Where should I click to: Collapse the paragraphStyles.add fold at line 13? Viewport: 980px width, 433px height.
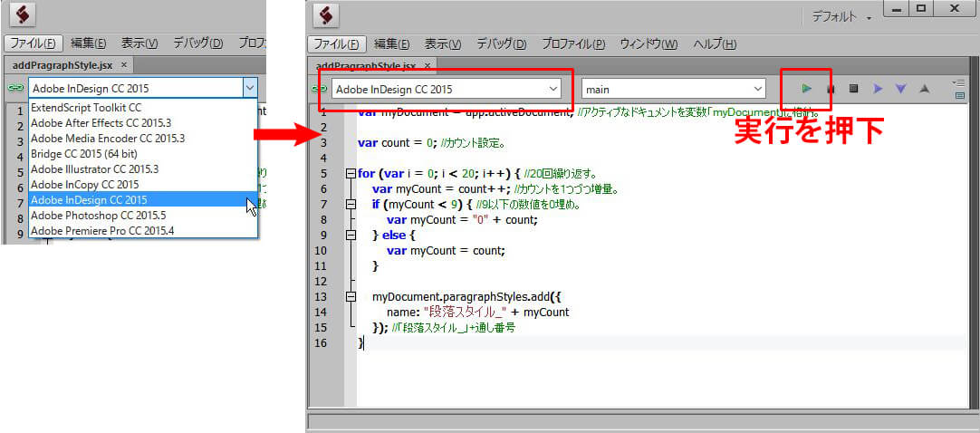pos(351,296)
